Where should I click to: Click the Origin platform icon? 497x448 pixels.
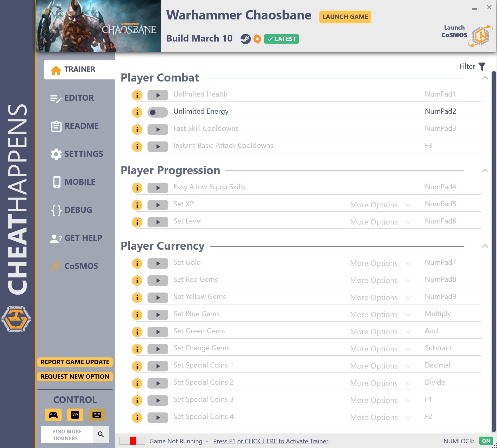[x=257, y=39]
